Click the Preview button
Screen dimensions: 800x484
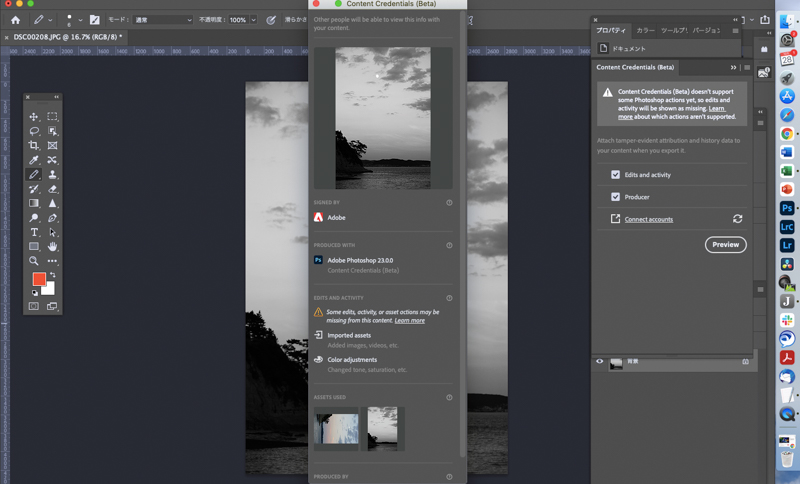[726, 245]
